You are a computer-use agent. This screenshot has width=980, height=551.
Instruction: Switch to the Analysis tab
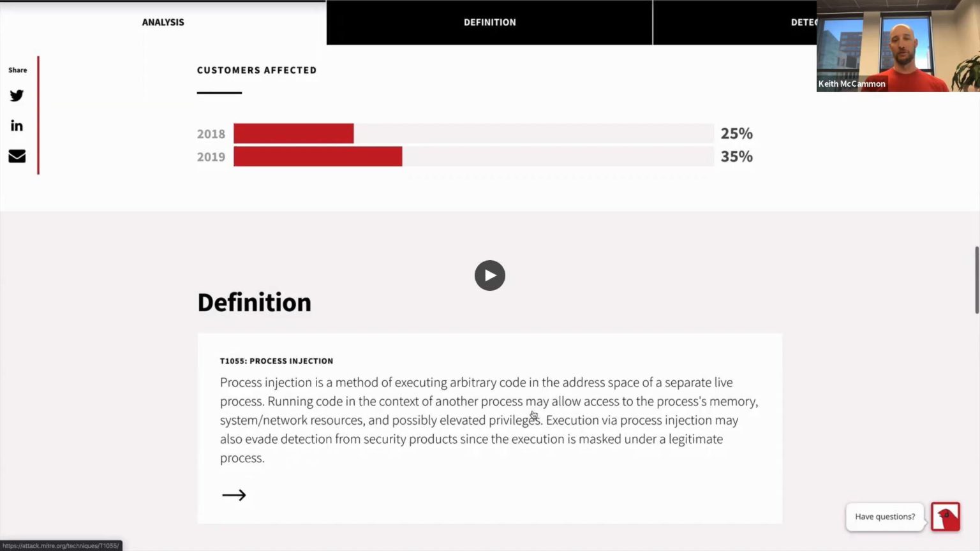point(163,22)
